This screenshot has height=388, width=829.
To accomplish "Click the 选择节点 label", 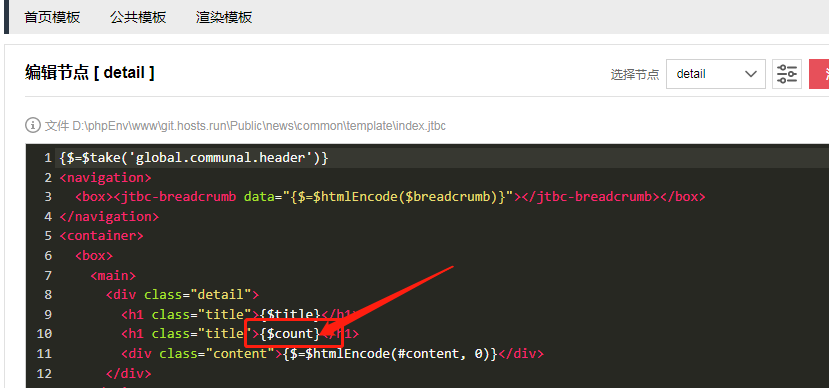I will (635, 75).
